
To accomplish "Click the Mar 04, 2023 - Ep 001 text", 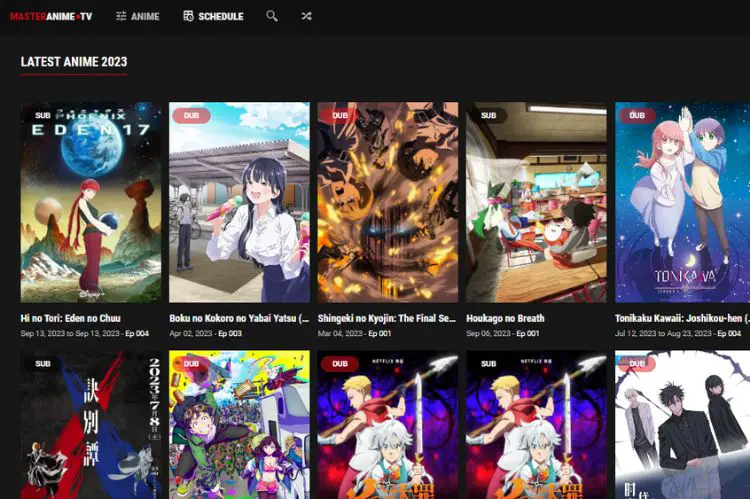I will click(x=354, y=333).
